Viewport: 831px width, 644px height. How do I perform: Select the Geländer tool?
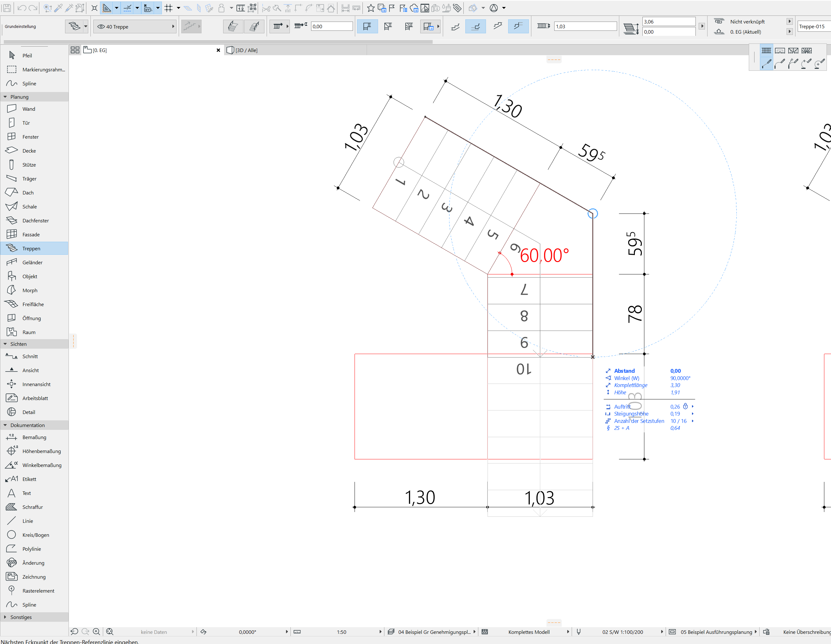(32, 262)
